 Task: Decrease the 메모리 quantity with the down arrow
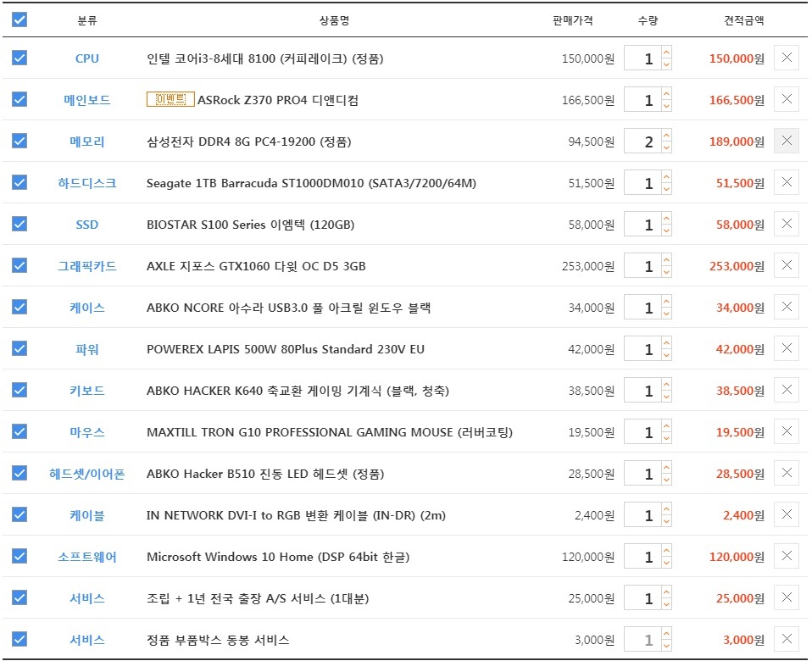pyautogui.click(x=666, y=147)
